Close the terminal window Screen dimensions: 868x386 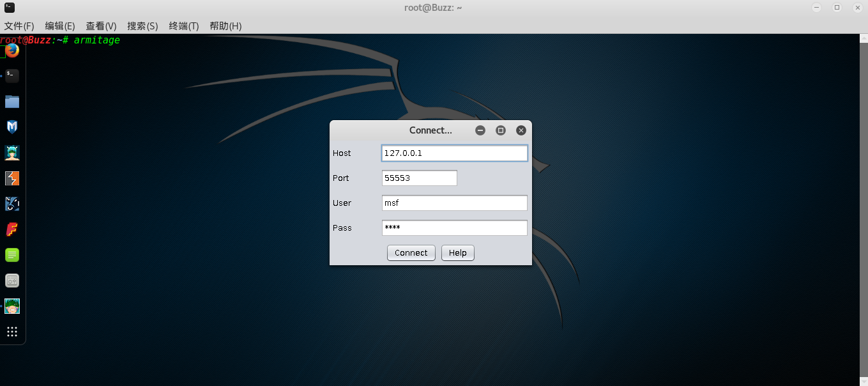[x=856, y=8]
